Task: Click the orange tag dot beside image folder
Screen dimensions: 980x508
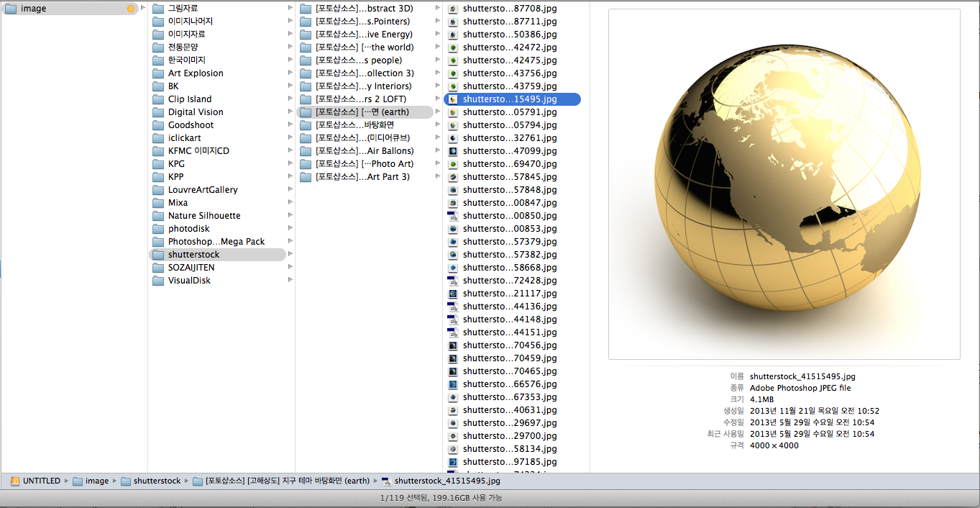Action: point(131,9)
